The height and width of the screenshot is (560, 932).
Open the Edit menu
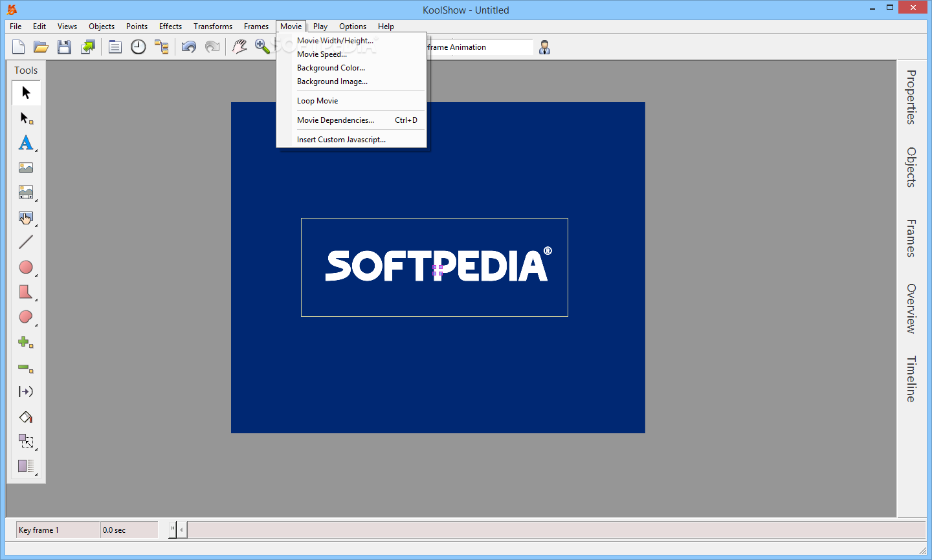coord(39,27)
